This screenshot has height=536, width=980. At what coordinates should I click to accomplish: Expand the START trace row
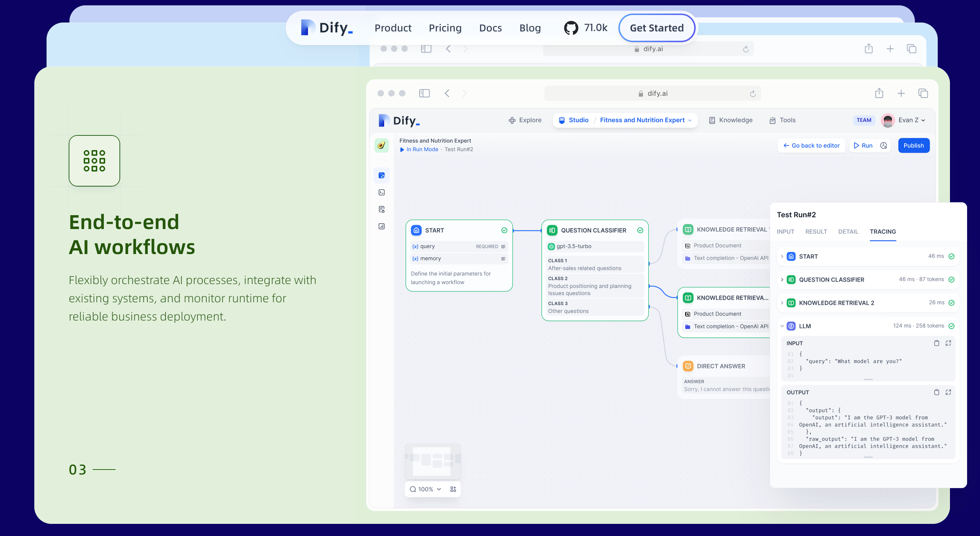pos(782,256)
